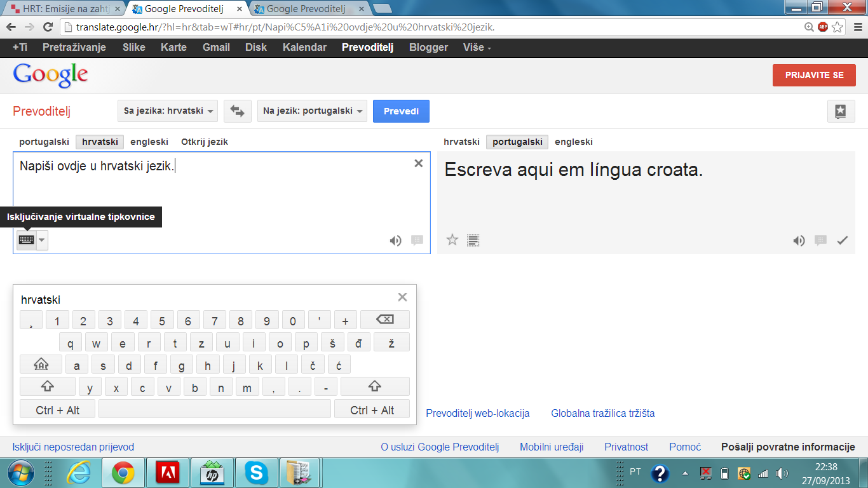This screenshot has height=488, width=868.
Task: Click the Adblock Plus extension icon
Action: (823, 27)
